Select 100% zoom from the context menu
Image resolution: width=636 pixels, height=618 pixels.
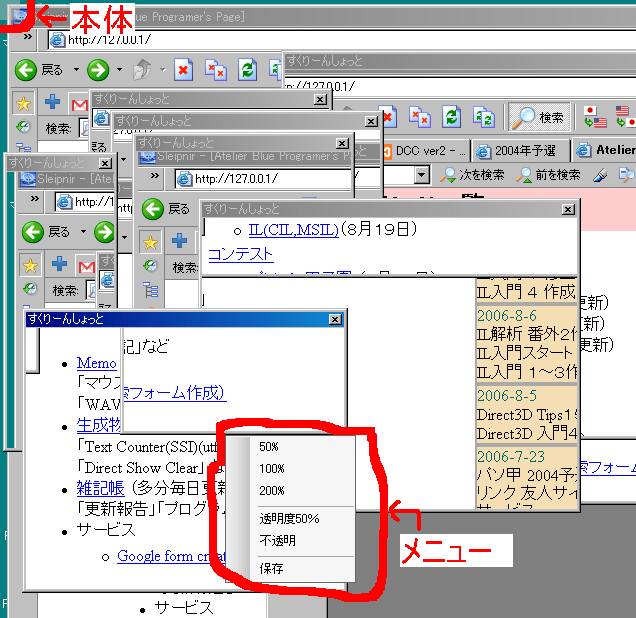pyautogui.click(x=271, y=468)
